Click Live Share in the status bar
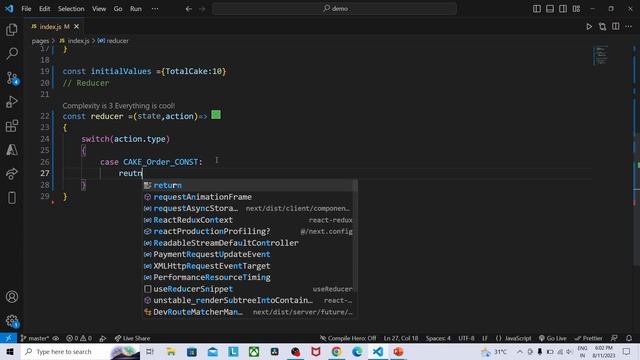The width and height of the screenshot is (640, 360). (x=132, y=338)
